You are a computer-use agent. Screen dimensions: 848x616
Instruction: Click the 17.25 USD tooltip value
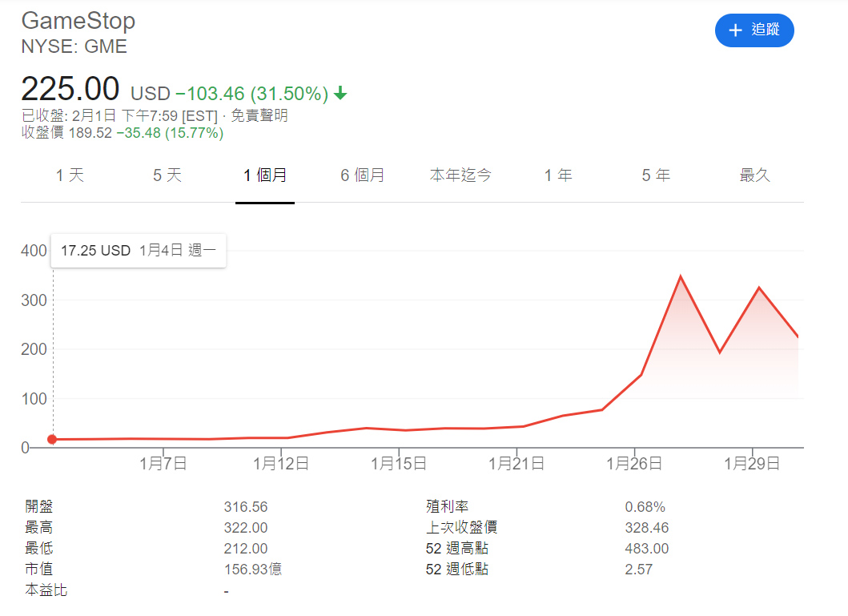tap(96, 251)
